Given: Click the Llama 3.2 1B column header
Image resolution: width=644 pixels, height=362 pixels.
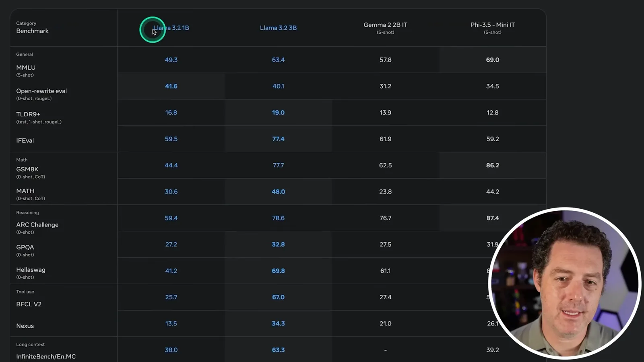Looking at the screenshot, I should pos(171,28).
